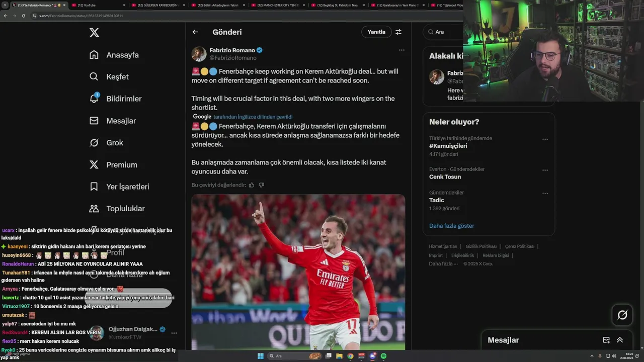
Task: Click the Çerez Politikası footer link
Action: 520,246
